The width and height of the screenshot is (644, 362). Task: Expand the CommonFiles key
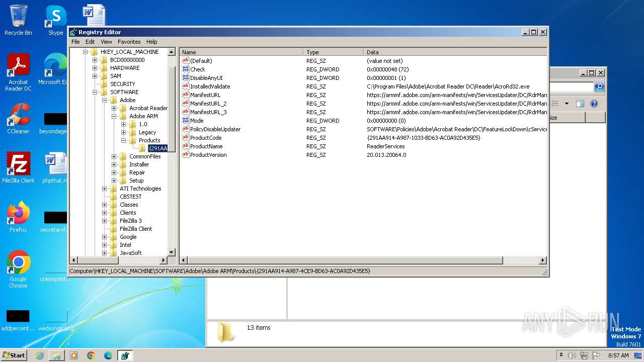pos(114,156)
